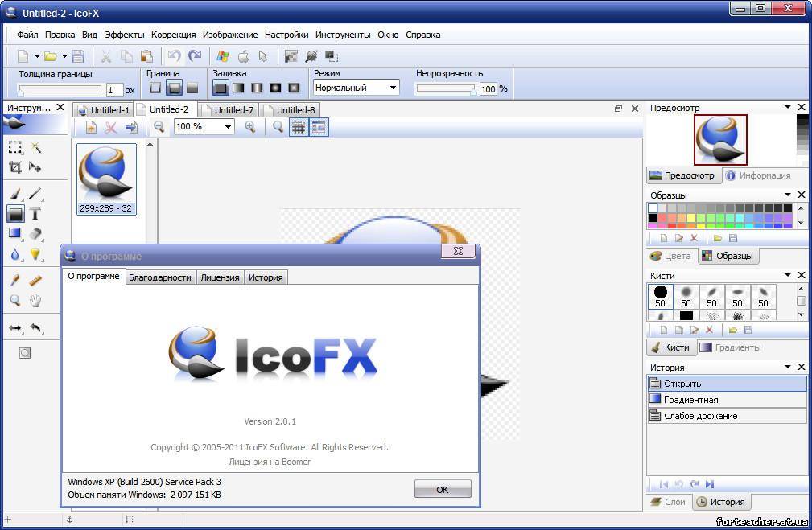Click the Save floppy disk icon
Screen dimensions: 812x530
point(78,56)
